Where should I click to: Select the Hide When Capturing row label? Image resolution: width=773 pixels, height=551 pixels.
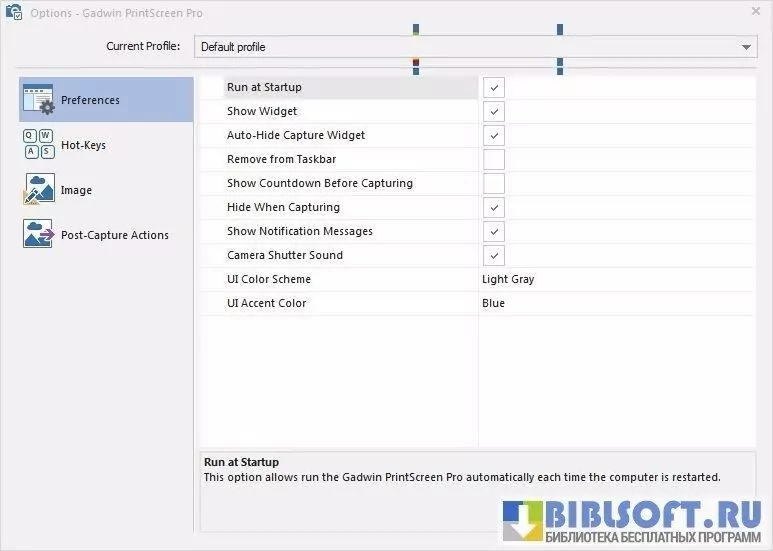283,208
